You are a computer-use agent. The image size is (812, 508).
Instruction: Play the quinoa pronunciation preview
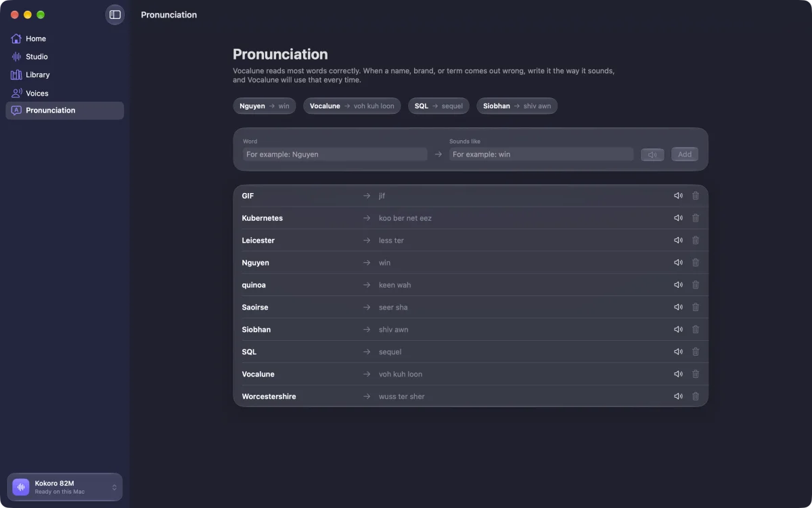[x=678, y=285]
